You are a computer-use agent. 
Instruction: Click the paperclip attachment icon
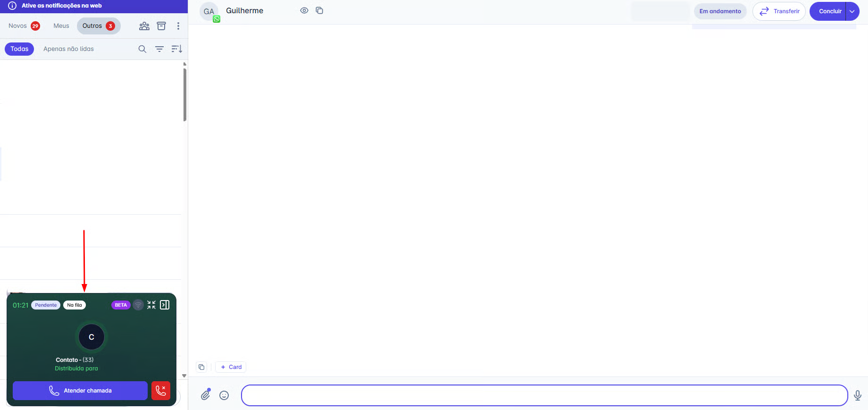point(206,395)
